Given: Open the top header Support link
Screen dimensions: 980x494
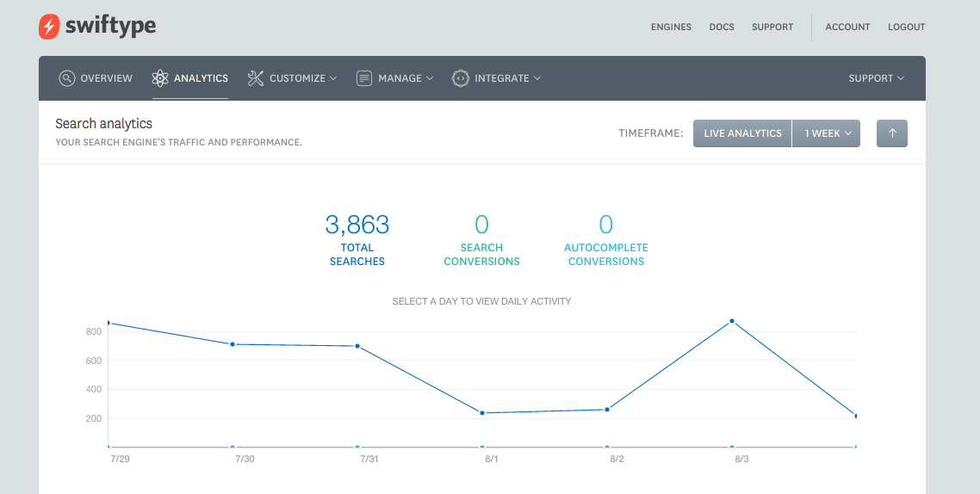Looking at the screenshot, I should (772, 27).
